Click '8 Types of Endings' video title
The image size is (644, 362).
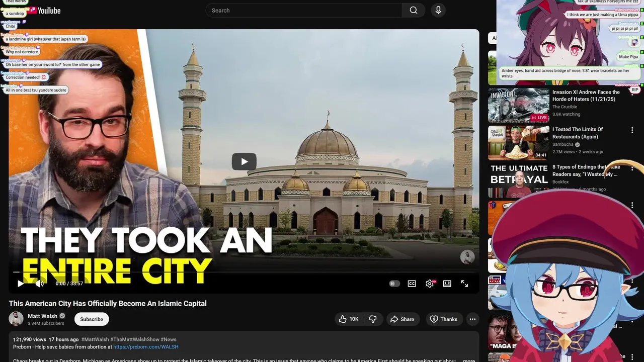click(x=586, y=170)
